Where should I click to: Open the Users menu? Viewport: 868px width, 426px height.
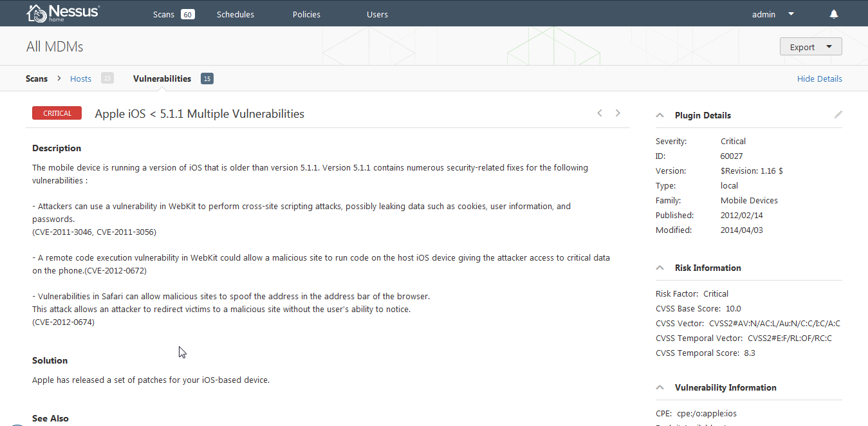[x=377, y=14]
